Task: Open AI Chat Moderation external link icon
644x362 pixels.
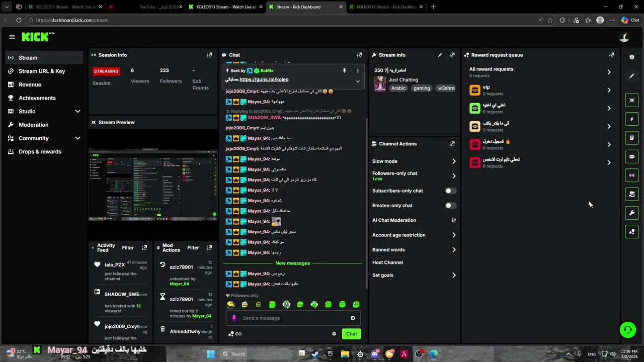Action: 454,220
